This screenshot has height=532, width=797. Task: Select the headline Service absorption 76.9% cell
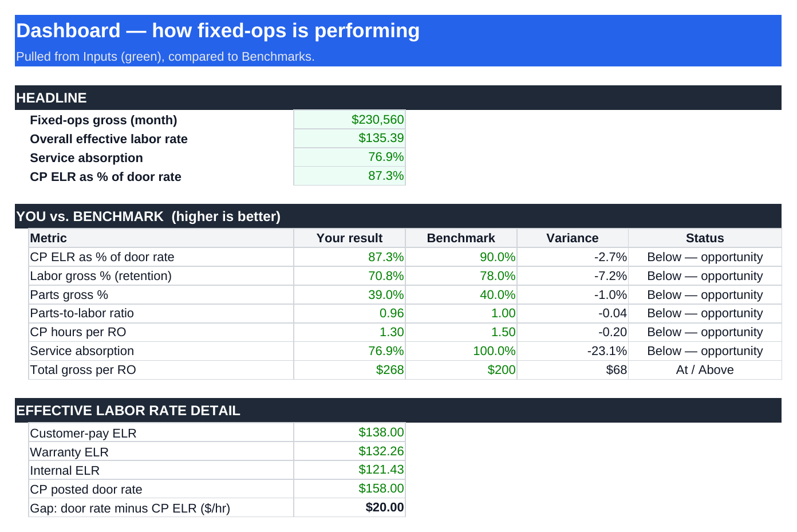point(349,157)
